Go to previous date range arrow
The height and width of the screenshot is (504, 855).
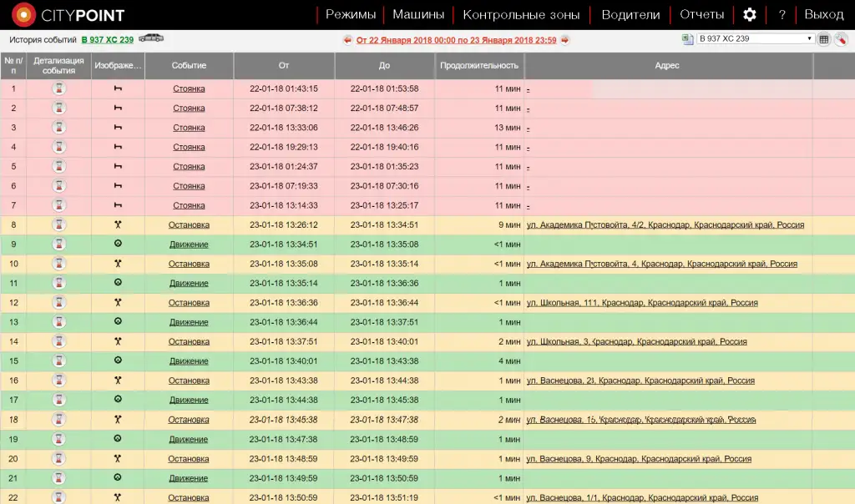[347, 39]
